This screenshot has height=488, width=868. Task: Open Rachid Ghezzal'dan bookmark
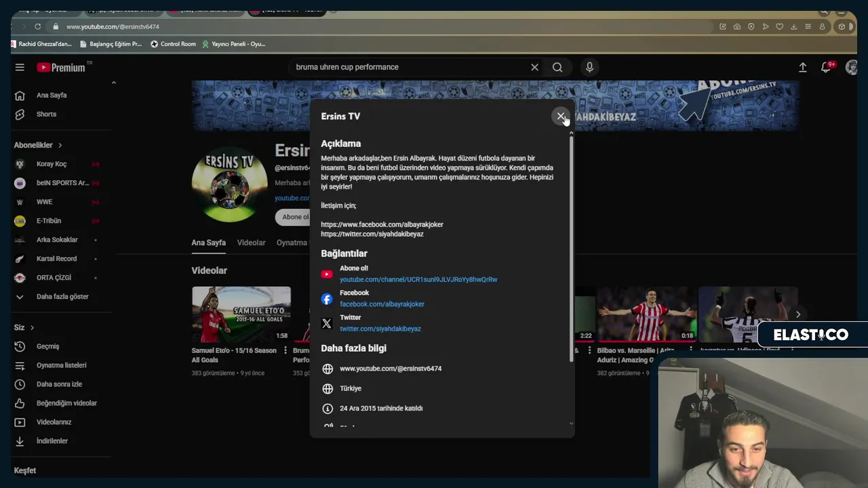pyautogui.click(x=41, y=44)
